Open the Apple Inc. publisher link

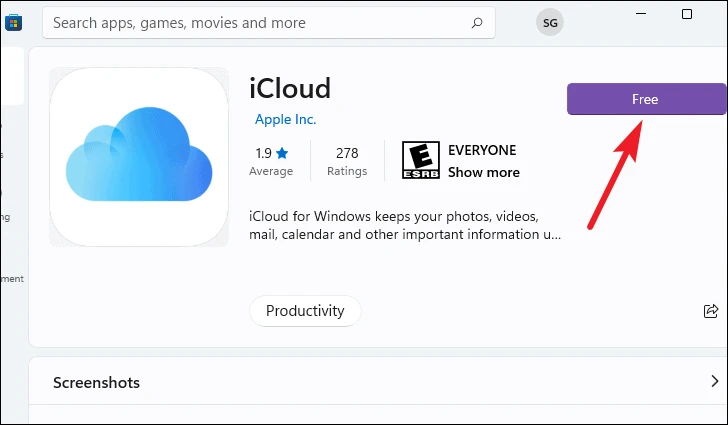click(x=286, y=119)
